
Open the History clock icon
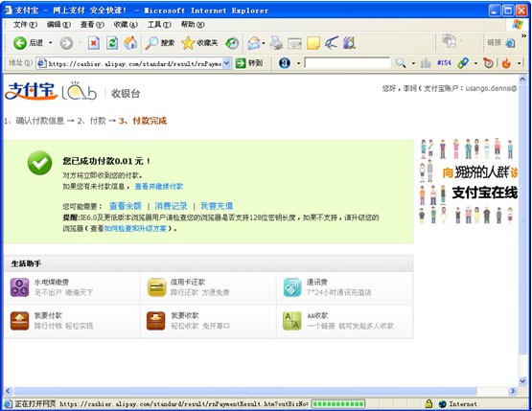(232, 43)
